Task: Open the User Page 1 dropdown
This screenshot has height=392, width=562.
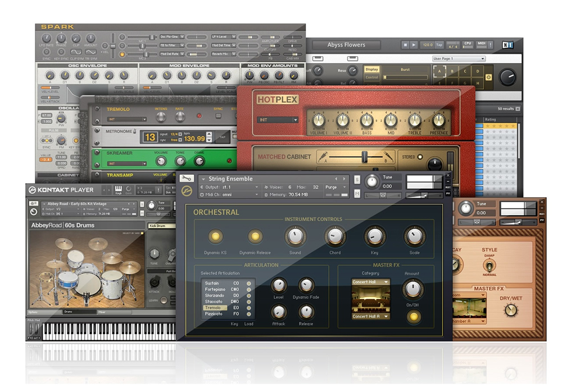Action: (459, 58)
